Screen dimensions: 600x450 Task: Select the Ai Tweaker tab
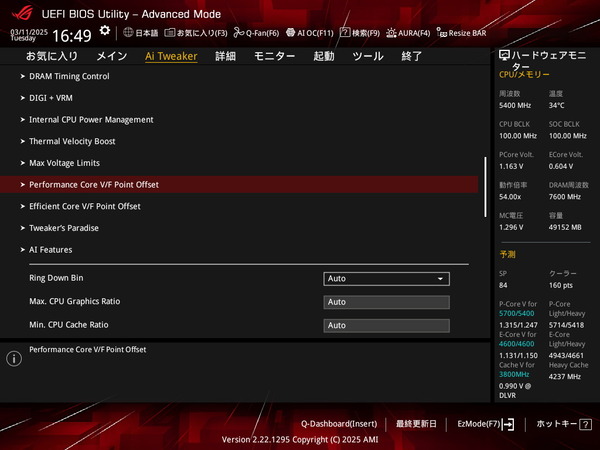(x=171, y=56)
